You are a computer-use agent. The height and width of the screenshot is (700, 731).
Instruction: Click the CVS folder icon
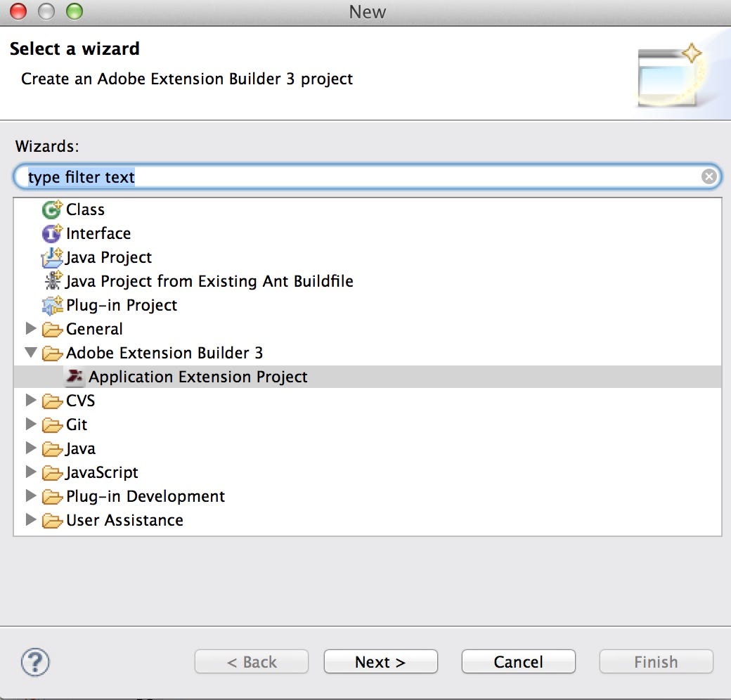[x=52, y=401]
